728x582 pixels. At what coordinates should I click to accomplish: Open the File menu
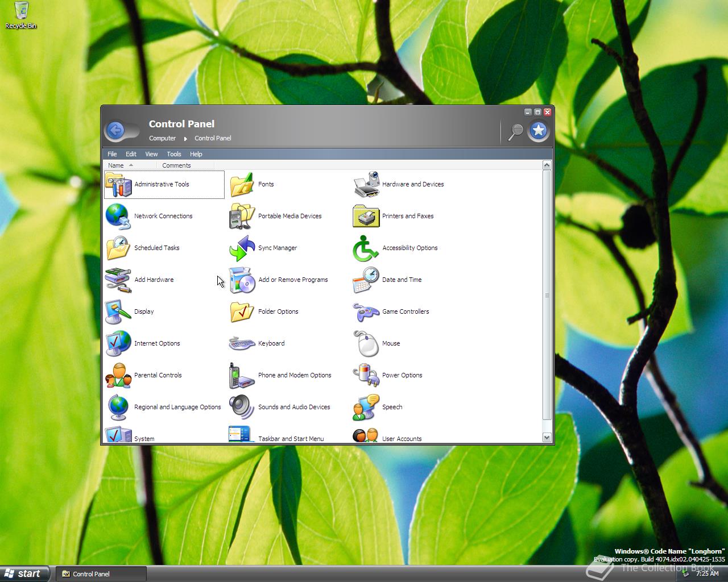pyautogui.click(x=112, y=154)
